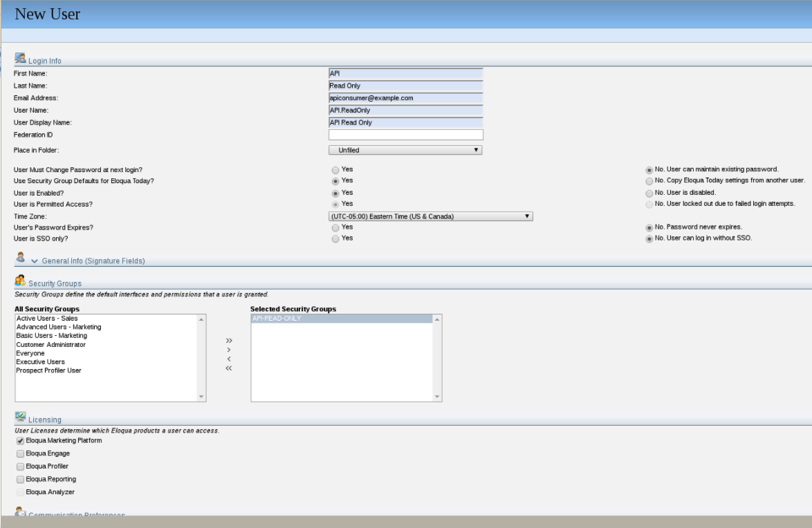This screenshot has height=528, width=812.
Task: Click the move-all-left double arrow
Action: [x=228, y=369]
